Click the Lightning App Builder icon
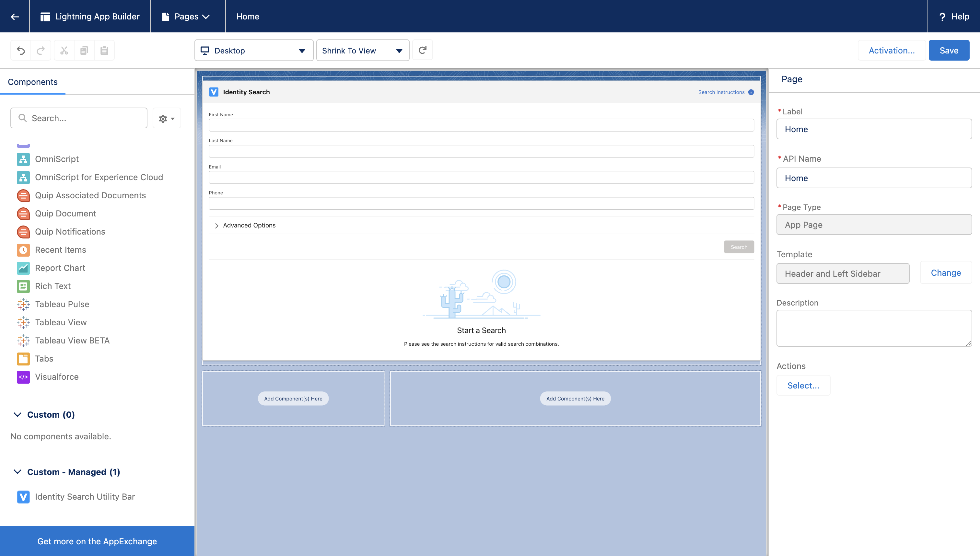The image size is (980, 556). tap(45, 17)
